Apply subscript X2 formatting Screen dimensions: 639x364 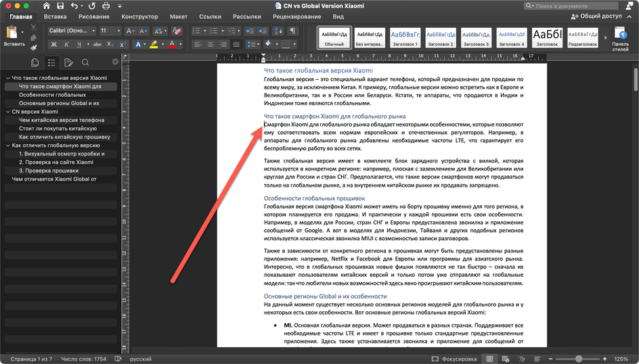click(x=110, y=45)
